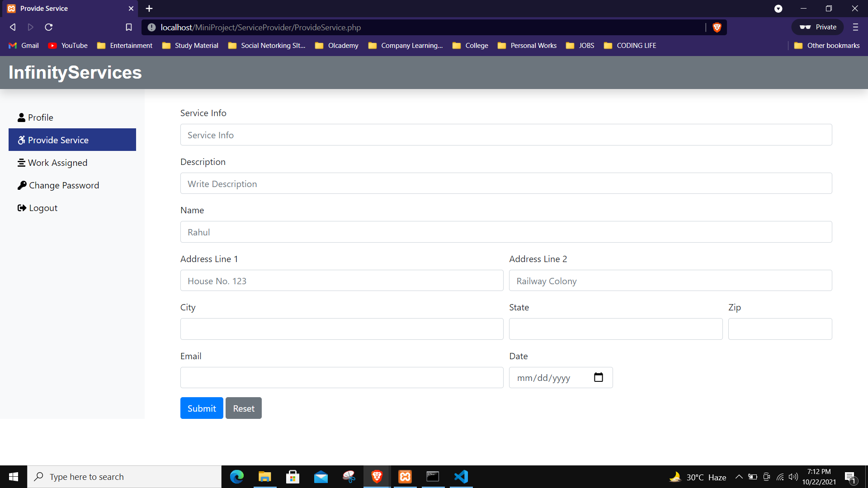Open the Mail app from the taskbar
This screenshot has height=488, width=868.
click(321, 476)
